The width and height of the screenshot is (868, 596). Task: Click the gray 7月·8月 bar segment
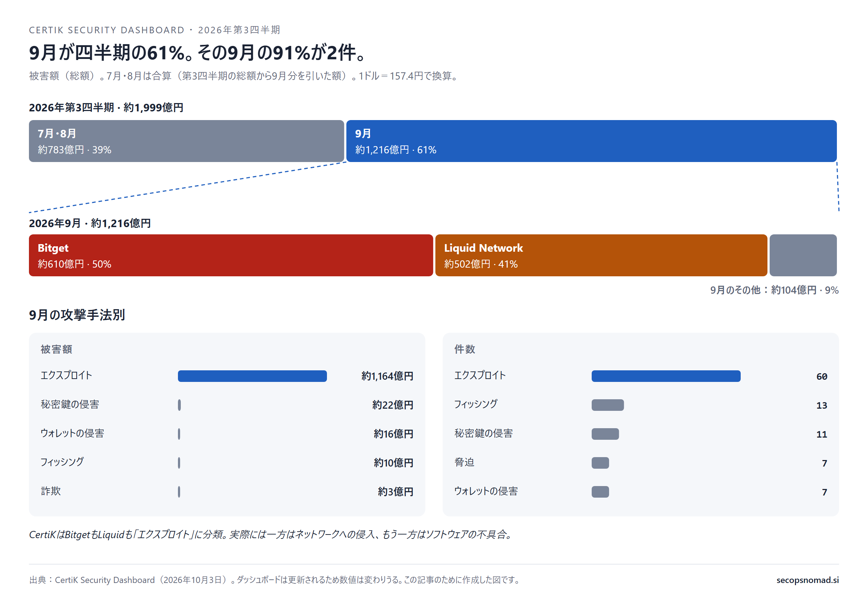pyautogui.click(x=186, y=141)
